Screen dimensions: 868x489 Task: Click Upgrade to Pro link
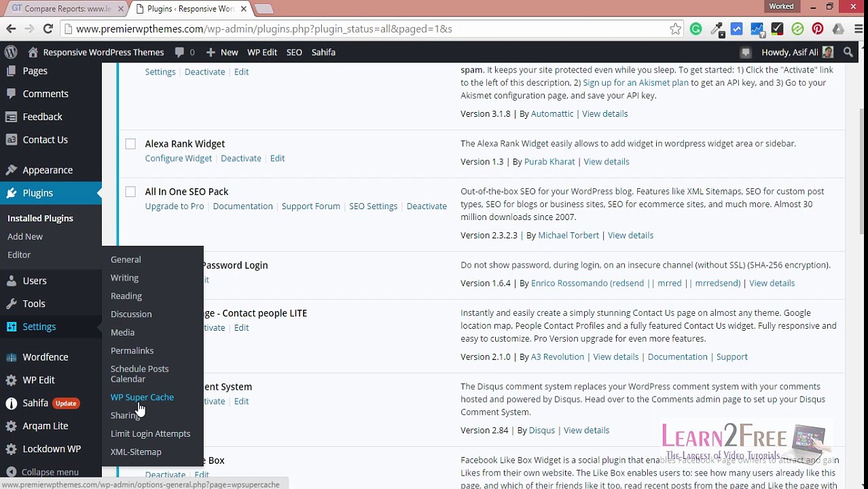click(175, 206)
